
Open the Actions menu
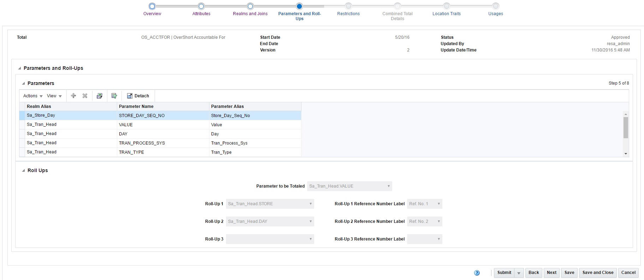[x=33, y=96]
